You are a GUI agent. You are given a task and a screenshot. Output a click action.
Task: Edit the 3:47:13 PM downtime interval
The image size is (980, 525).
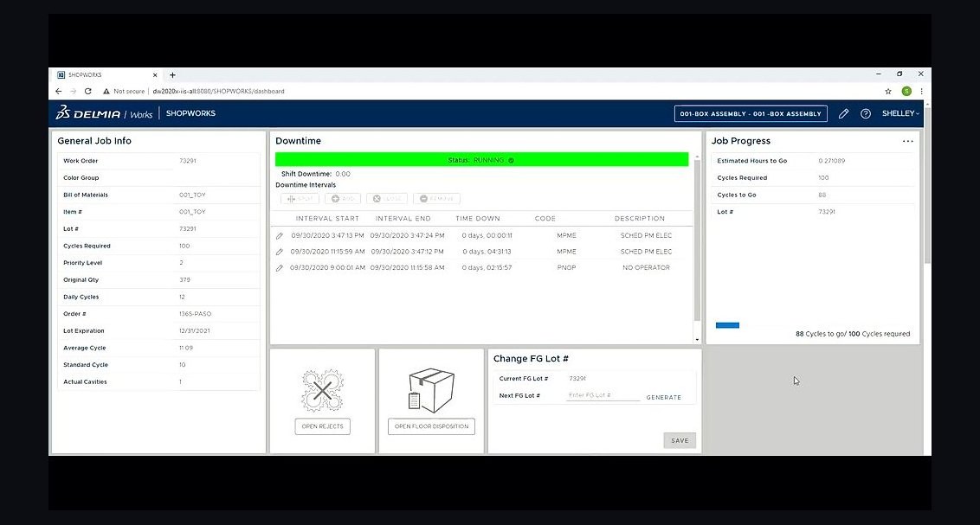click(280, 236)
